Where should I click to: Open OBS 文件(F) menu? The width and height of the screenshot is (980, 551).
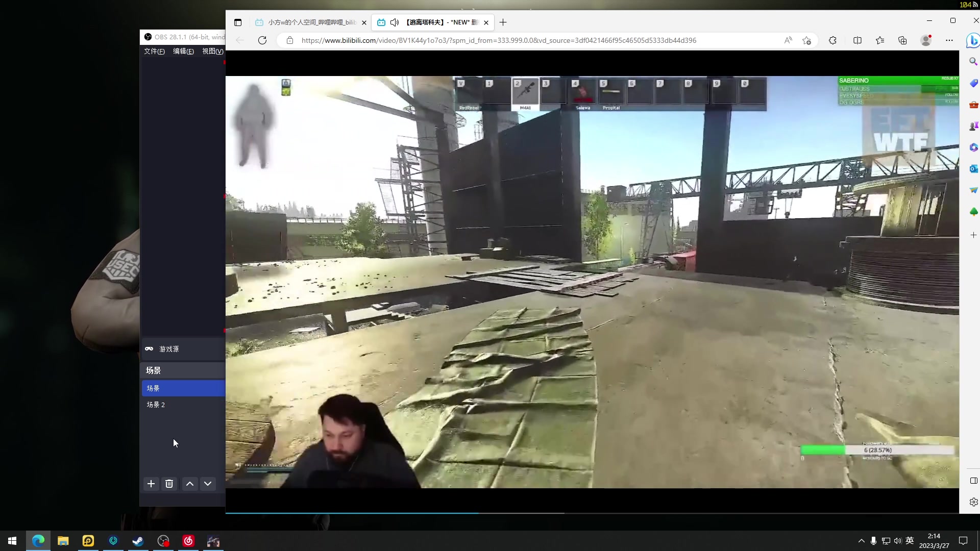[x=154, y=52]
